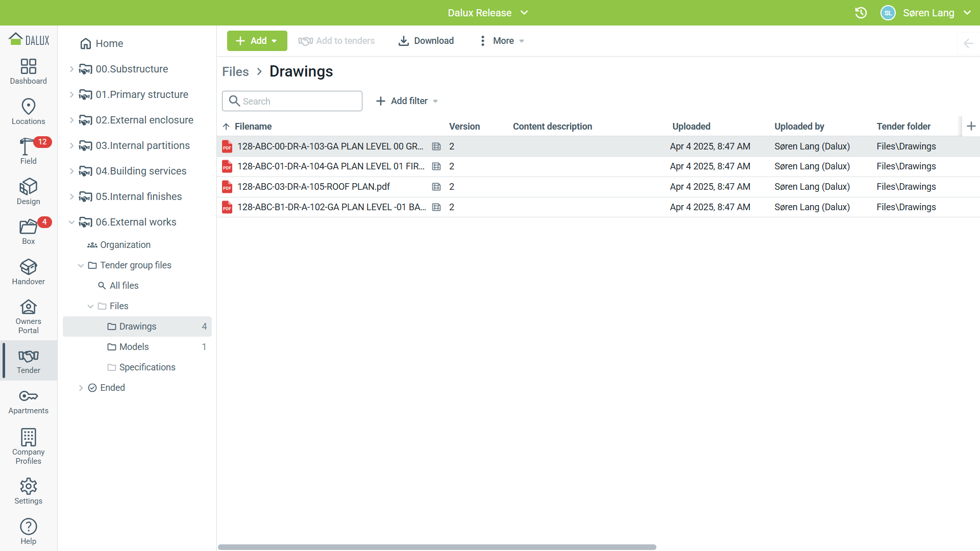Sort by the Tender folder column header
Screen dimensions: 980x551
pos(903,127)
